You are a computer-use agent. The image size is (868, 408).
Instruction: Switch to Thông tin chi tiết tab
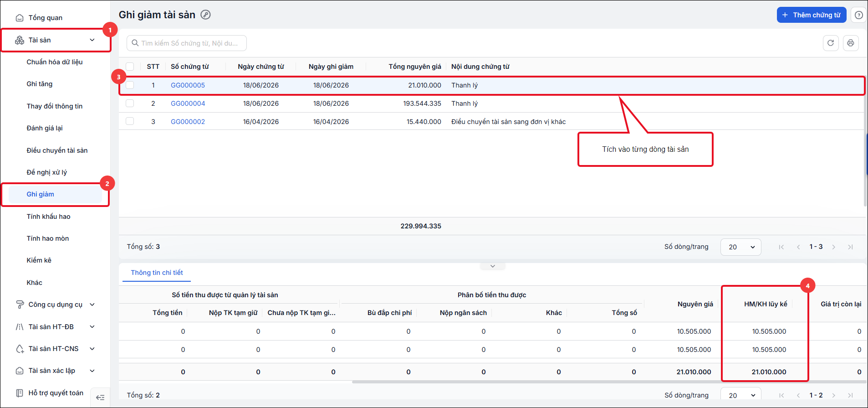coord(157,273)
